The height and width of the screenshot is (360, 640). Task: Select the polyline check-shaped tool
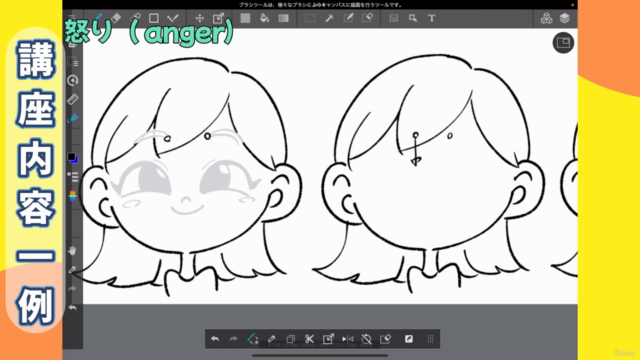tap(173, 18)
